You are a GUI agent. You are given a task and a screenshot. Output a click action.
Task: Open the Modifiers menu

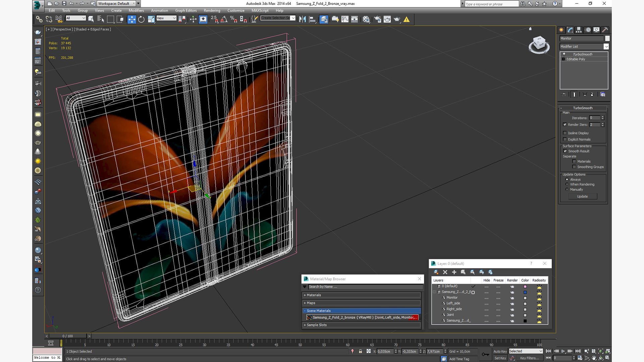(136, 10)
